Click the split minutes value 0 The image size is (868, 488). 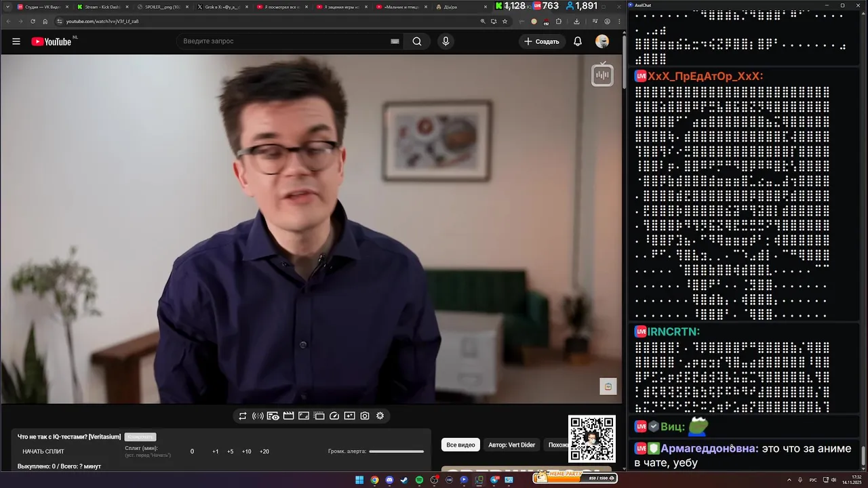pyautogui.click(x=192, y=451)
